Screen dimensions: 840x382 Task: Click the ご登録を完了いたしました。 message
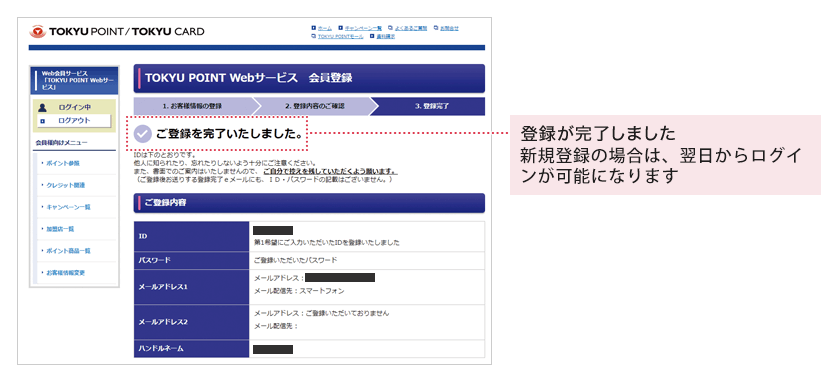229,133
